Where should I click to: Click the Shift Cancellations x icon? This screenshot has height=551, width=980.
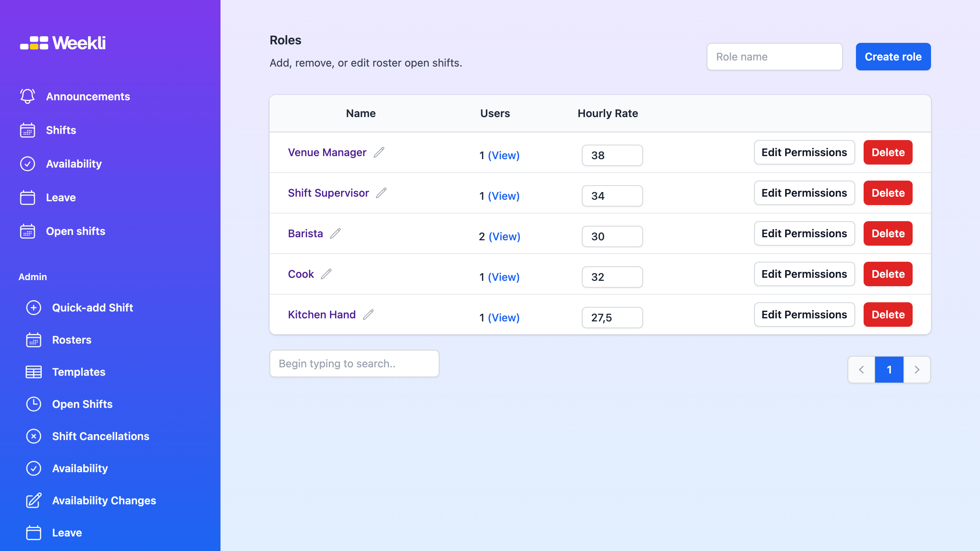point(34,436)
